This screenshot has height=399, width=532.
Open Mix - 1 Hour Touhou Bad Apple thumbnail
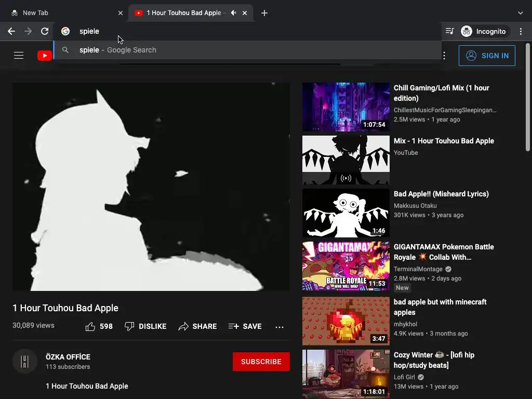(345, 160)
